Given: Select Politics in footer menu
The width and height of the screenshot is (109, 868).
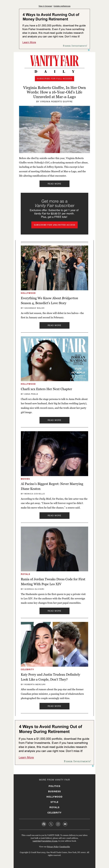Looking at the screenshot, I should [54, 786].
